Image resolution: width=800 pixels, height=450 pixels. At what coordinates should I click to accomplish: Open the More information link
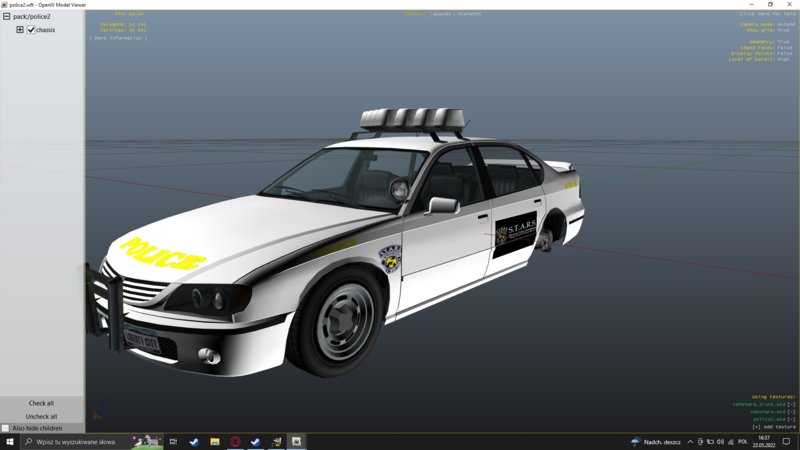[118, 38]
